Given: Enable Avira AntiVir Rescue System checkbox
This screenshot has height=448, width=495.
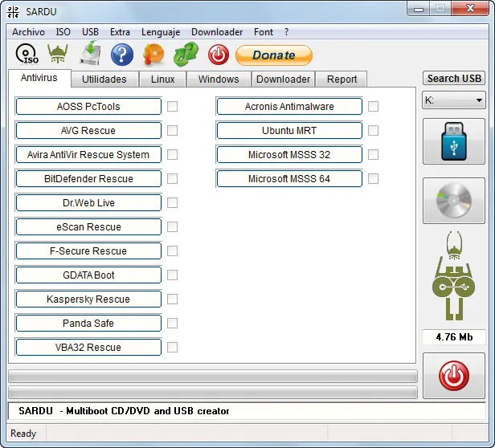Looking at the screenshot, I should coord(172,155).
